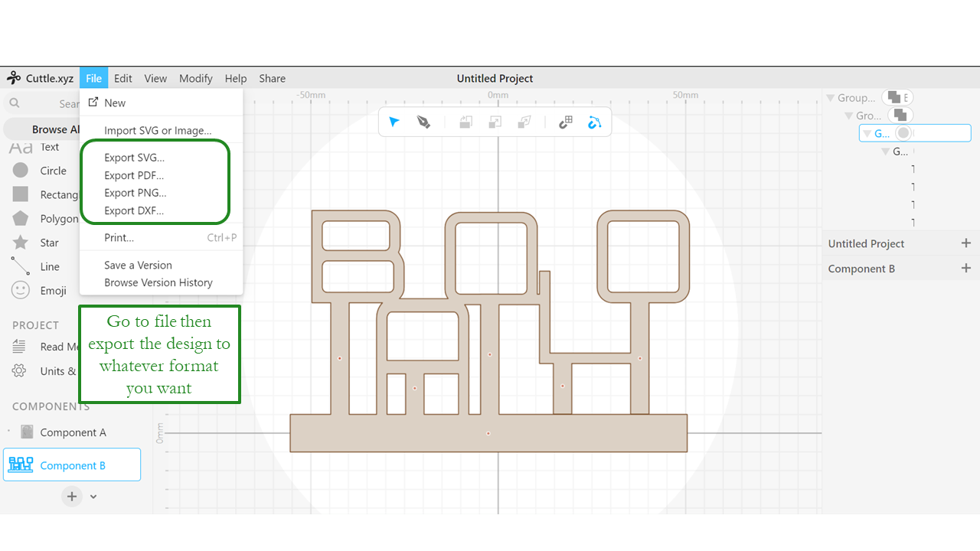This screenshot has height=551, width=980.
Task: Collapse the highlighted G... group row
Action: pyautogui.click(x=867, y=133)
